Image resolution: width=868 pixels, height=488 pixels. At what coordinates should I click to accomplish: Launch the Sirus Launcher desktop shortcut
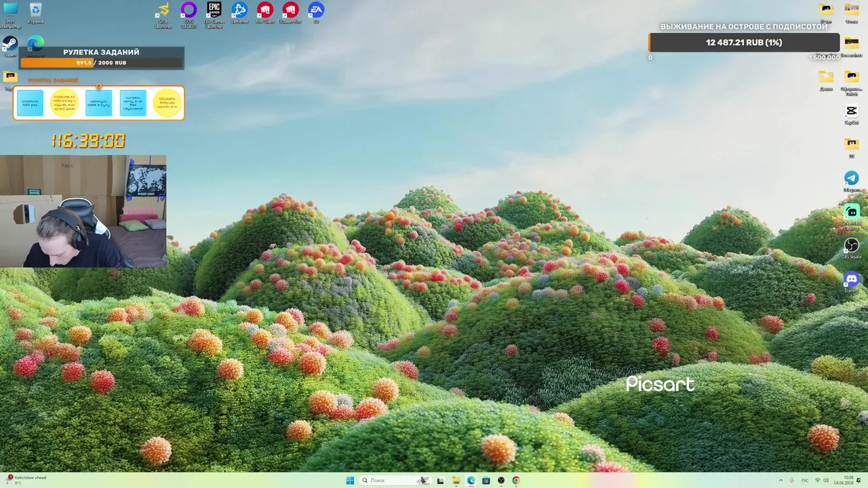(163, 14)
